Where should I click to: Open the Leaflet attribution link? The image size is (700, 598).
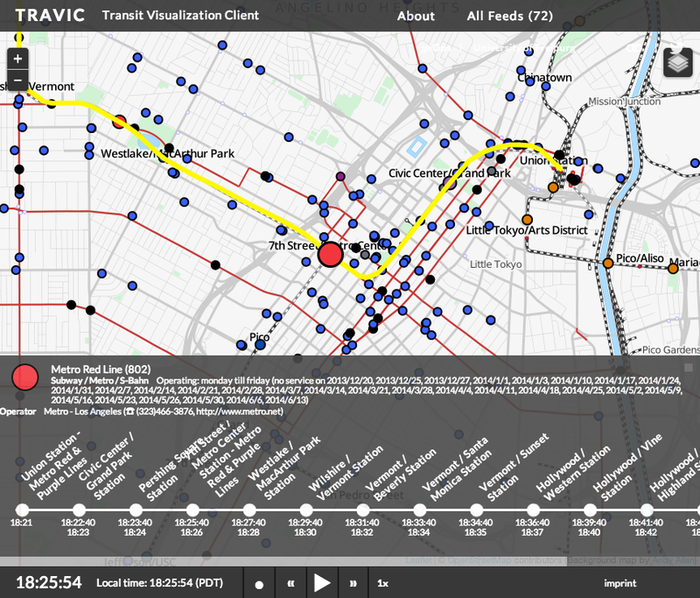coord(418,560)
